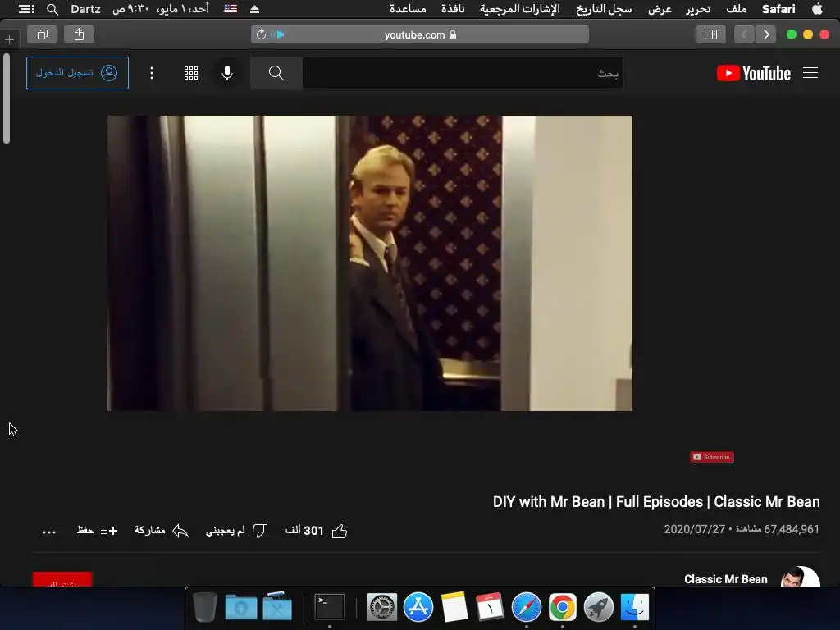
Task: Open more actions ellipsis below video
Action: [49, 532]
